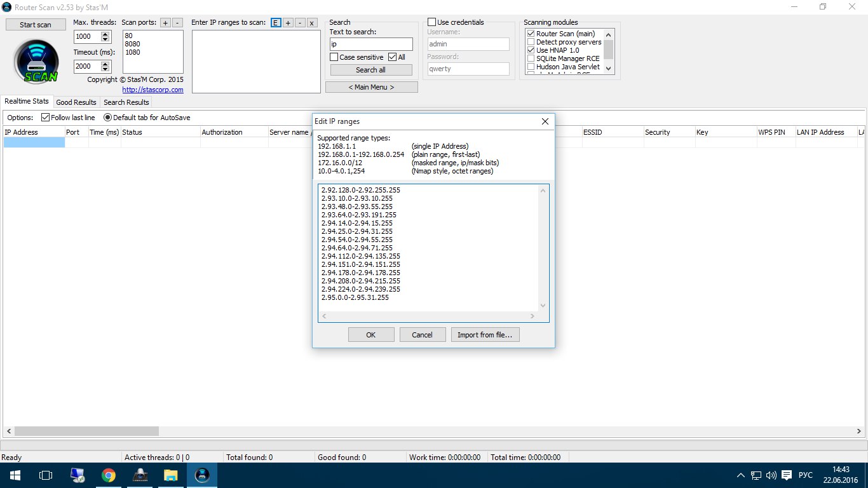Remove a scan port with minus button

pyautogui.click(x=177, y=22)
